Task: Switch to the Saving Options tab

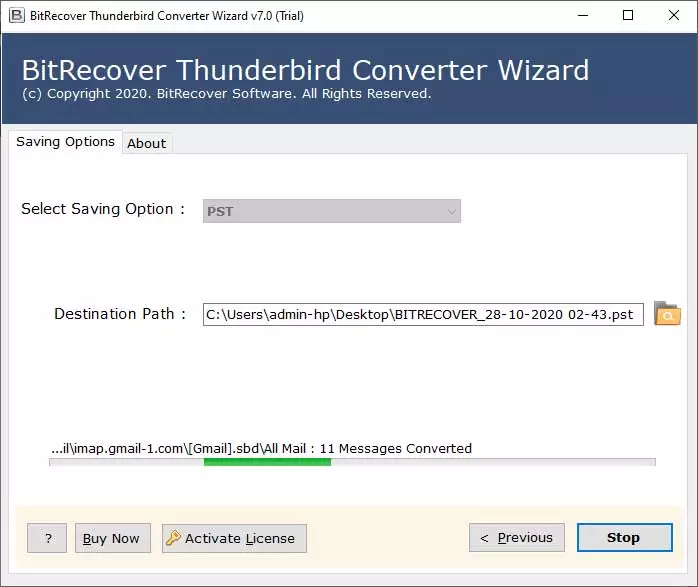Action: pyautogui.click(x=65, y=142)
